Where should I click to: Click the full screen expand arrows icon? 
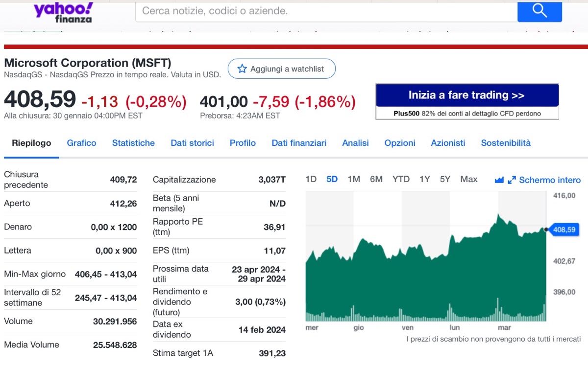512,180
